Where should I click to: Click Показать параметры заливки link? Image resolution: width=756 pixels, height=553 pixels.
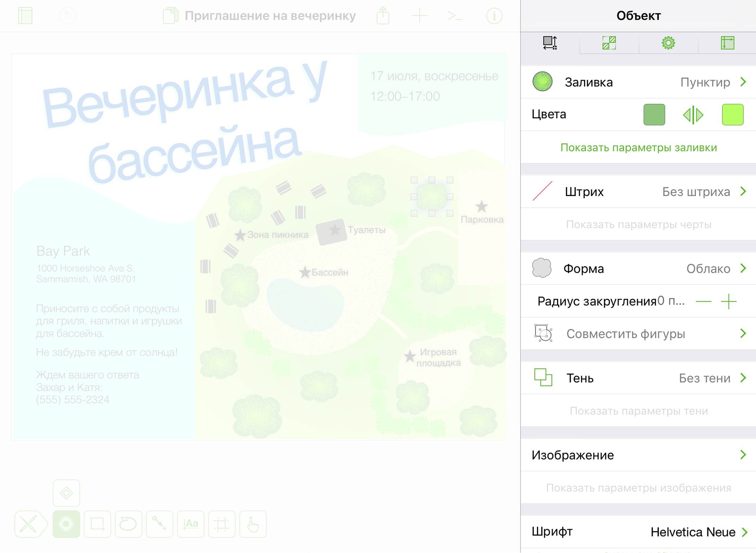638,147
